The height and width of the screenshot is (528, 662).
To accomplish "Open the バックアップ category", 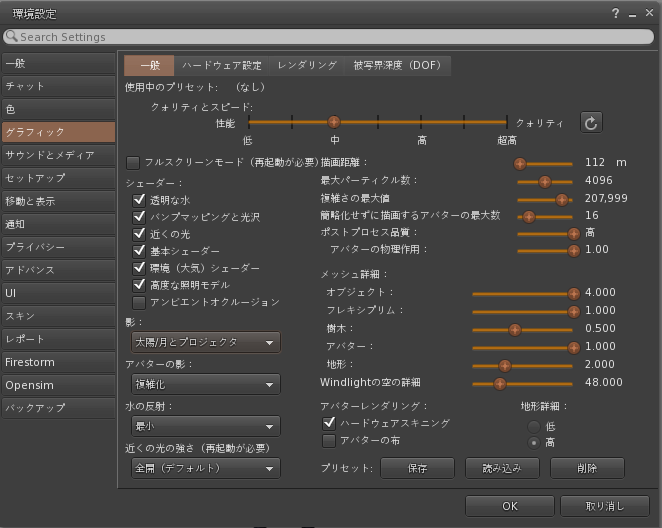I will tap(58, 408).
